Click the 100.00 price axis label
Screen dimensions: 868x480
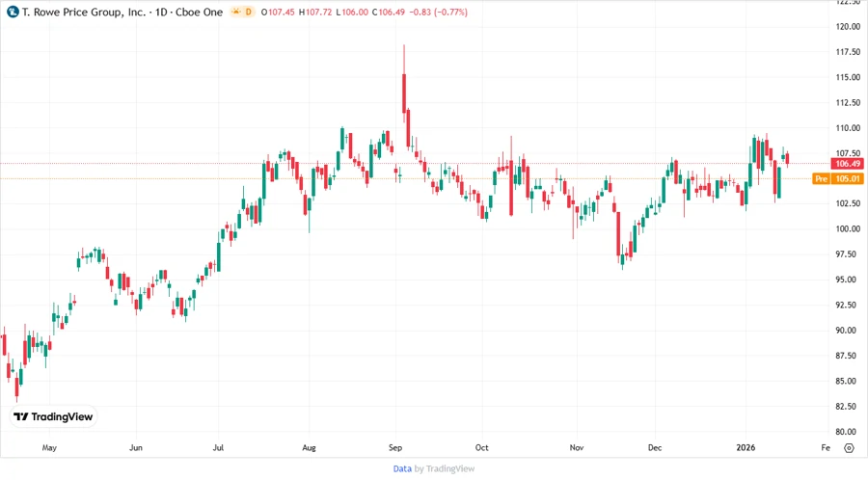848,229
